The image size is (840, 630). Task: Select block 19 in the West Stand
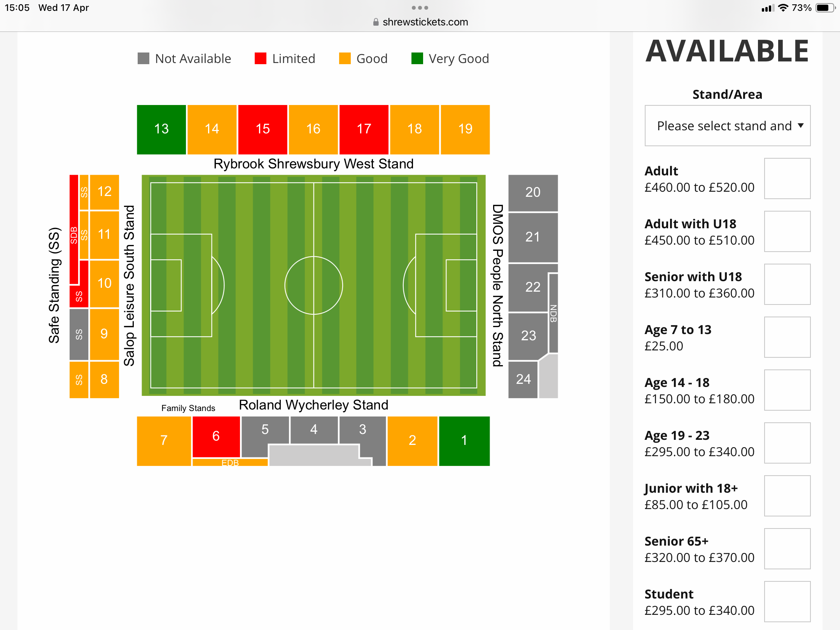pos(465,129)
